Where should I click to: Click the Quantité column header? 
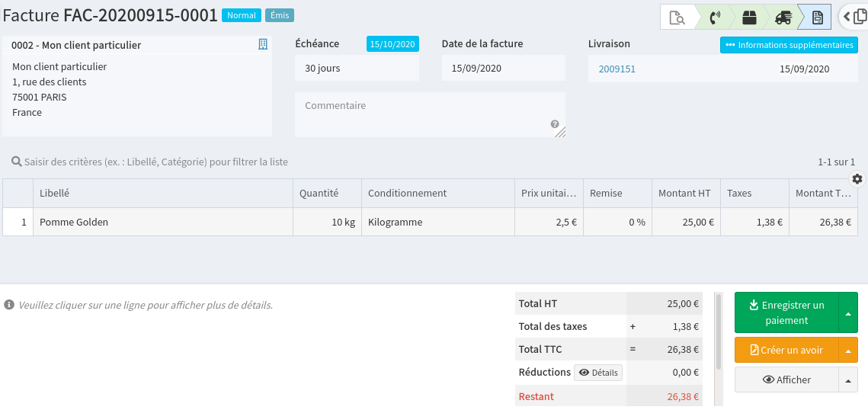click(x=319, y=193)
